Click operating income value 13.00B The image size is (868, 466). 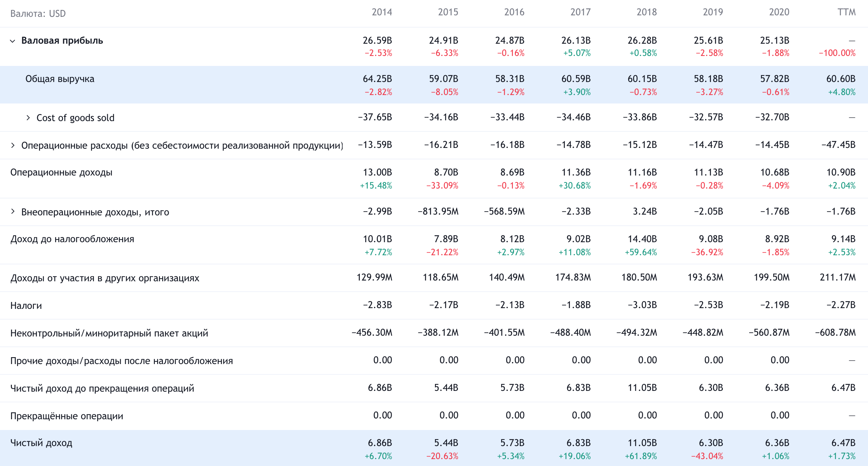pos(377,172)
